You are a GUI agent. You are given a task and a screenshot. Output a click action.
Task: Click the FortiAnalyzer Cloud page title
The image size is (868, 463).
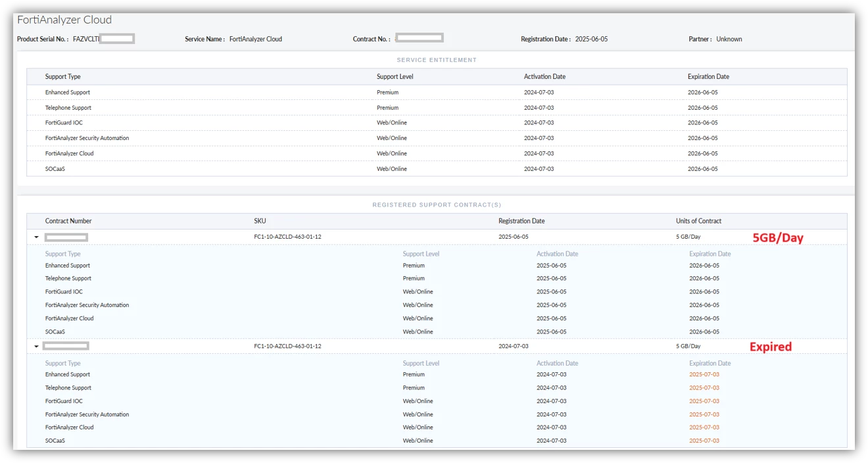click(64, 20)
